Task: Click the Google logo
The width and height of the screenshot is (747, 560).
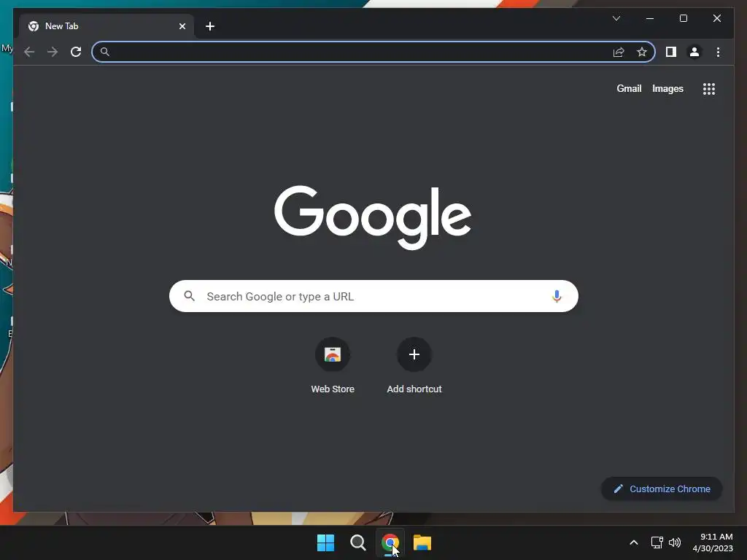Action: point(373,217)
